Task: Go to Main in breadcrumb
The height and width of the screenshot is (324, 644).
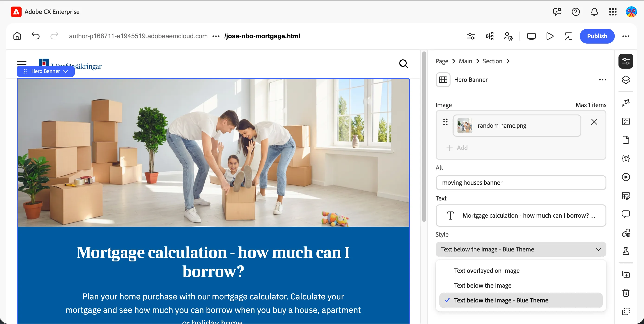Action: [x=466, y=61]
